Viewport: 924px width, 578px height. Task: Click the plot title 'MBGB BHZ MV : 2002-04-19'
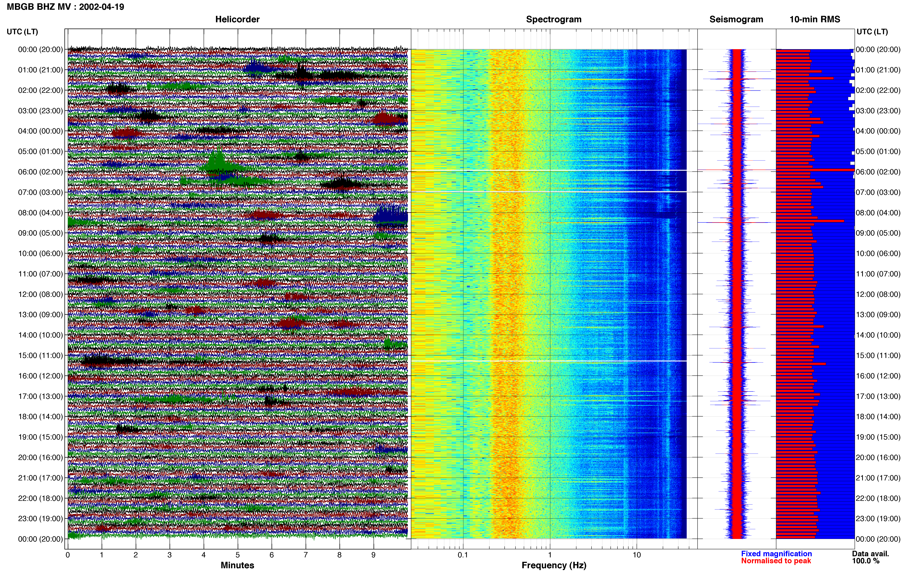(x=65, y=7)
